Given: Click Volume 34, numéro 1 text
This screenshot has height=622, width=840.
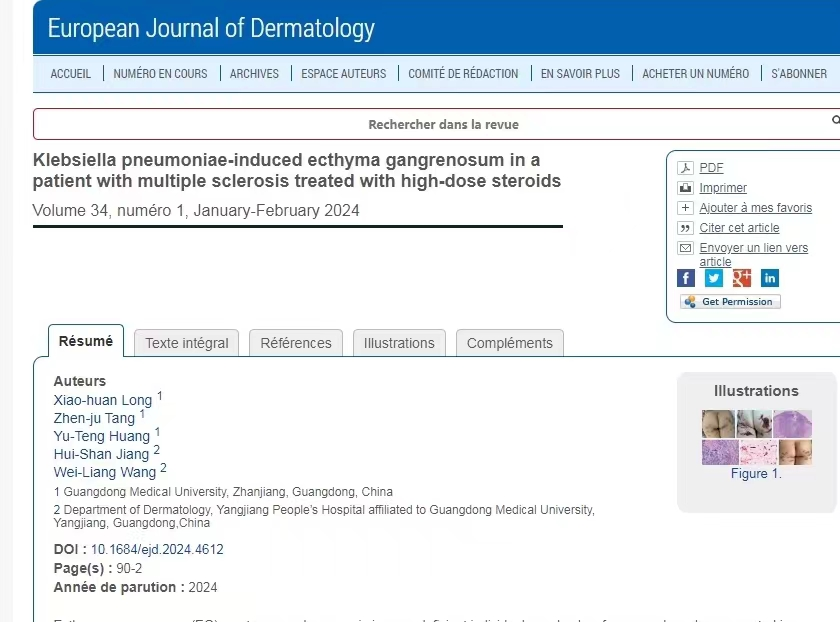Looking at the screenshot, I should tap(196, 211).
